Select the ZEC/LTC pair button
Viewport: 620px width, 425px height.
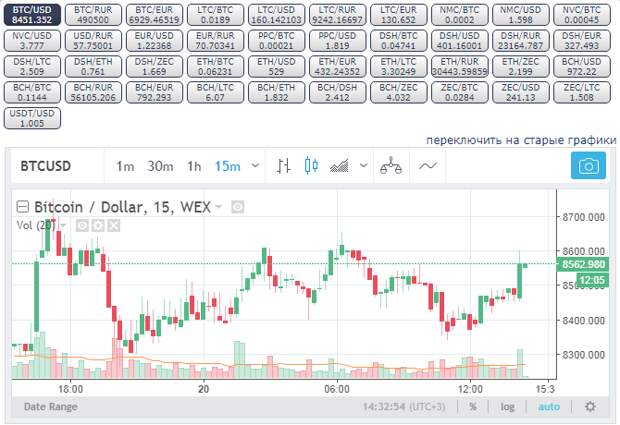click(582, 93)
